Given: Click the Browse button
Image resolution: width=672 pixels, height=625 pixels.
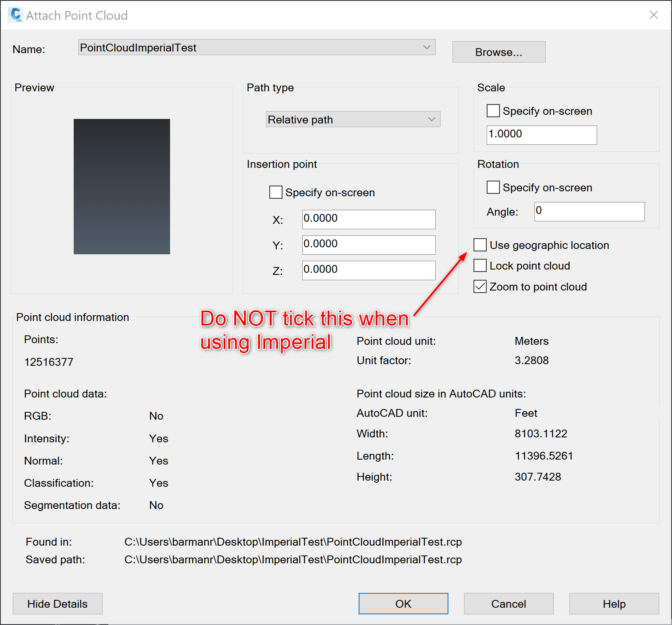Looking at the screenshot, I should click(x=499, y=52).
